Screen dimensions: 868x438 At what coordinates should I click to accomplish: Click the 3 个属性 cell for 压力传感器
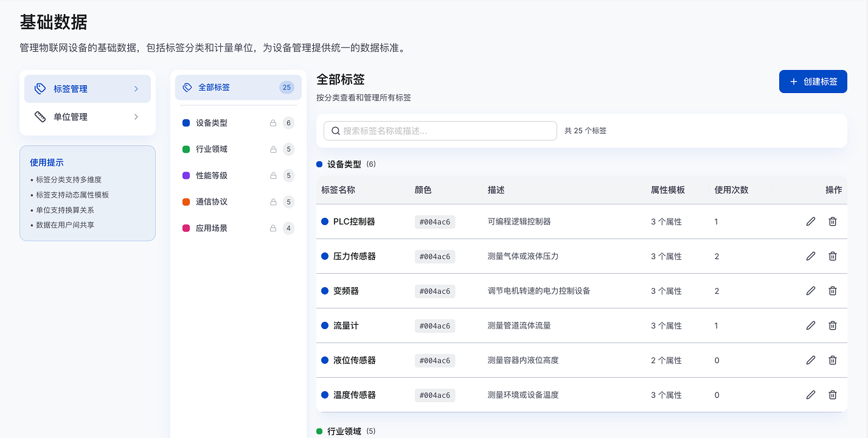tap(666, 256)
